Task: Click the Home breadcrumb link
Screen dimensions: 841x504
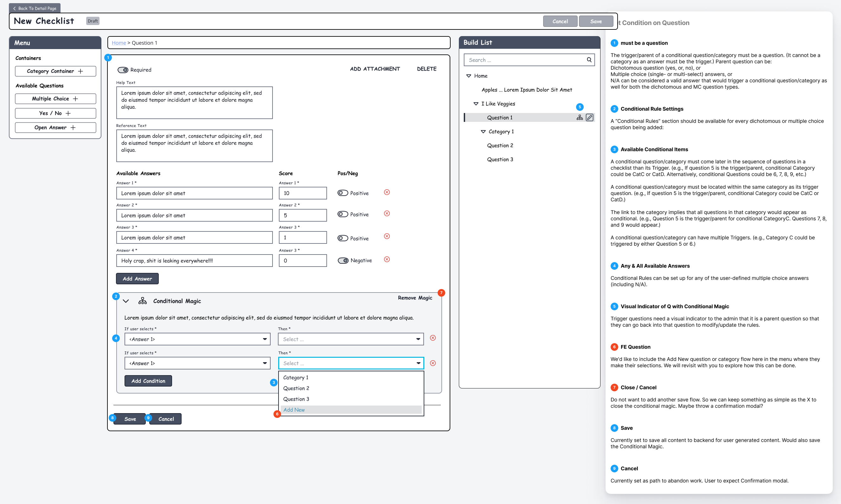Action: [119, 43]
